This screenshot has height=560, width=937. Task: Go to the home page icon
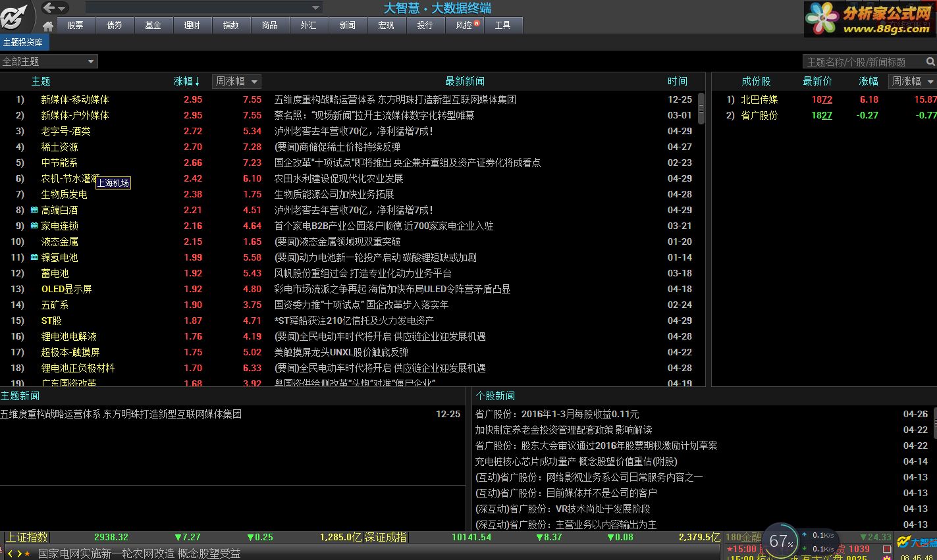coord(48,26)
